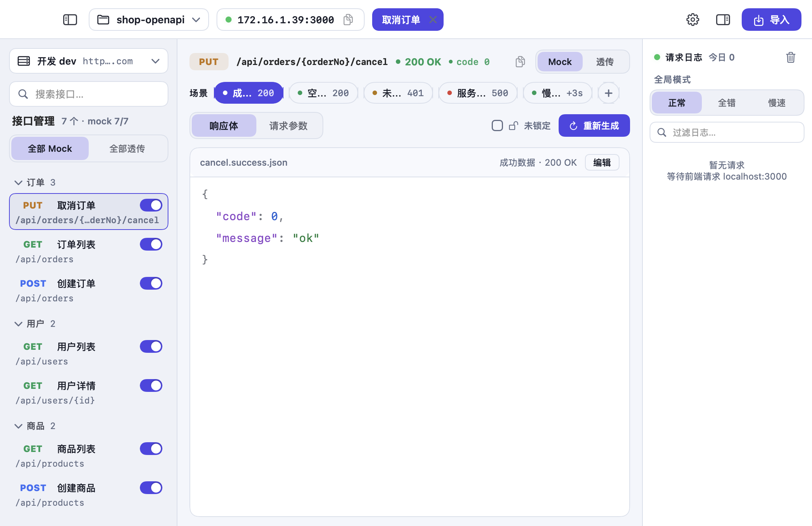Select the 未… 401 scenario chip

pyautogui.click(x=398, y=93)
